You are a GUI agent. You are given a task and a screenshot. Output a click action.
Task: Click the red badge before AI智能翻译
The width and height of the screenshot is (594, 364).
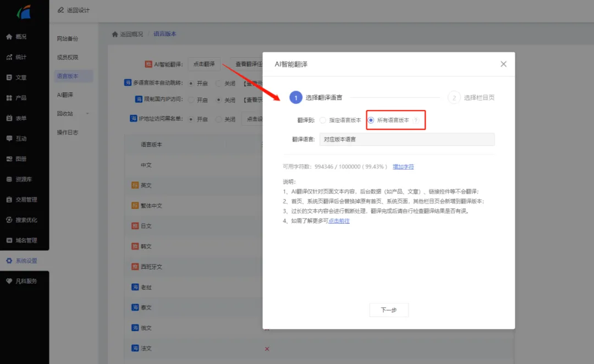coord(148,64)
